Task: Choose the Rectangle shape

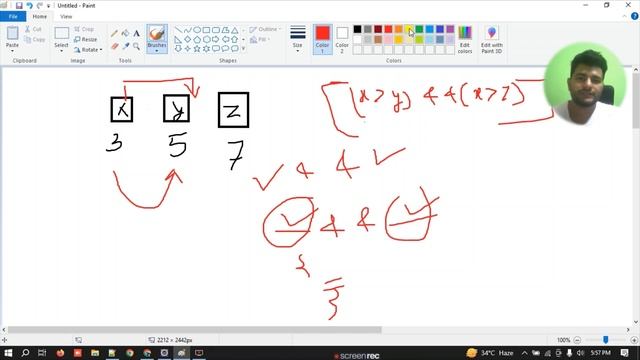Action: tap(206, 30)
